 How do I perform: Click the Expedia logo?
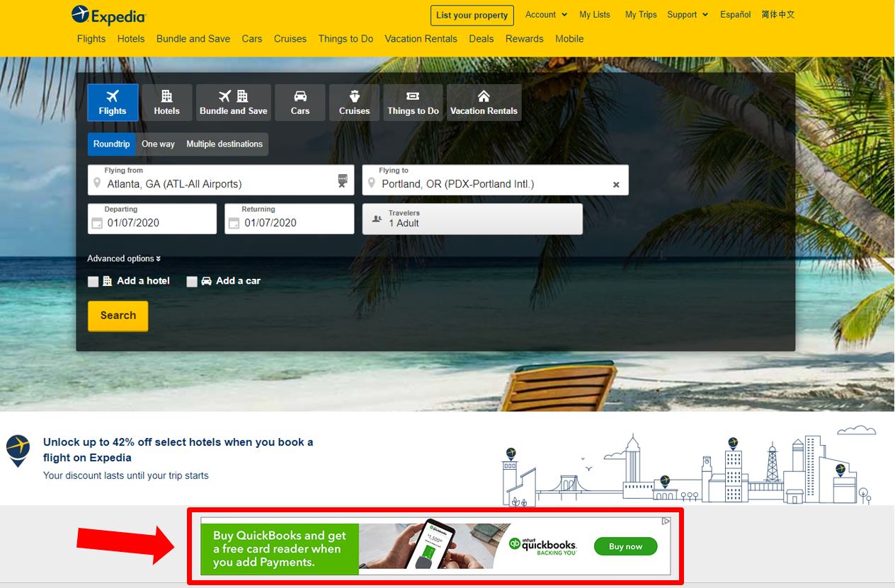108,15
